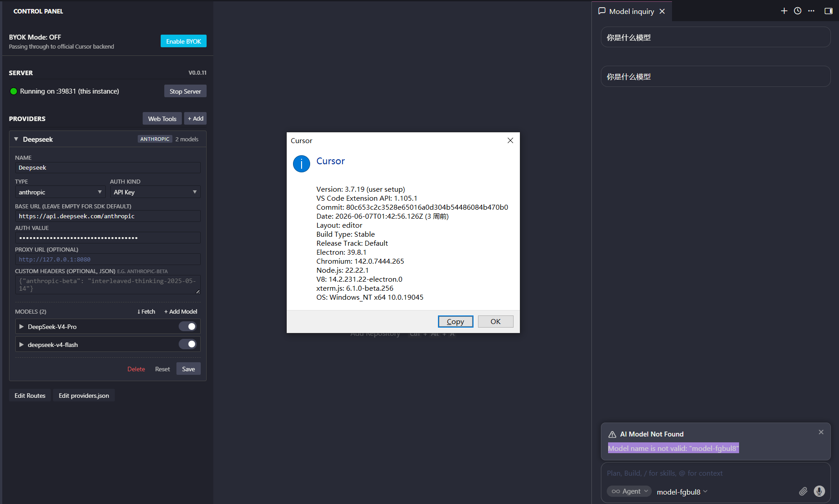
Task: Click the microphone voice input icon
Action: (x=819, y=491)
